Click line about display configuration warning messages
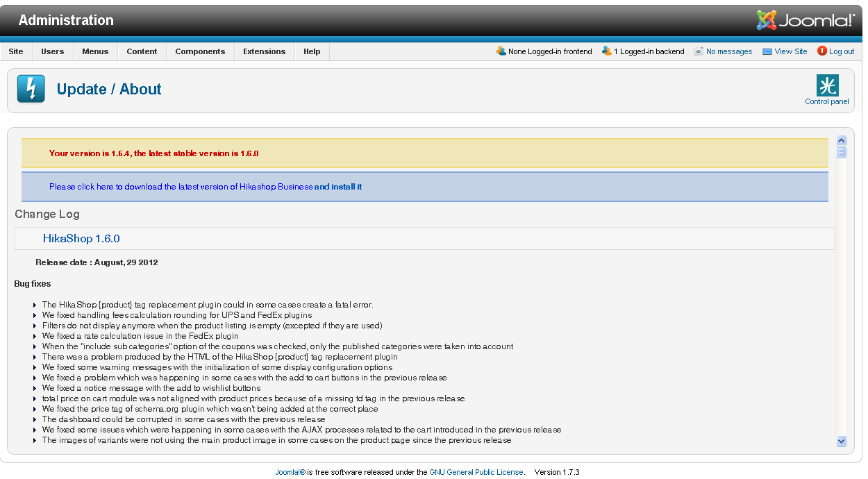 coord(217,367)
